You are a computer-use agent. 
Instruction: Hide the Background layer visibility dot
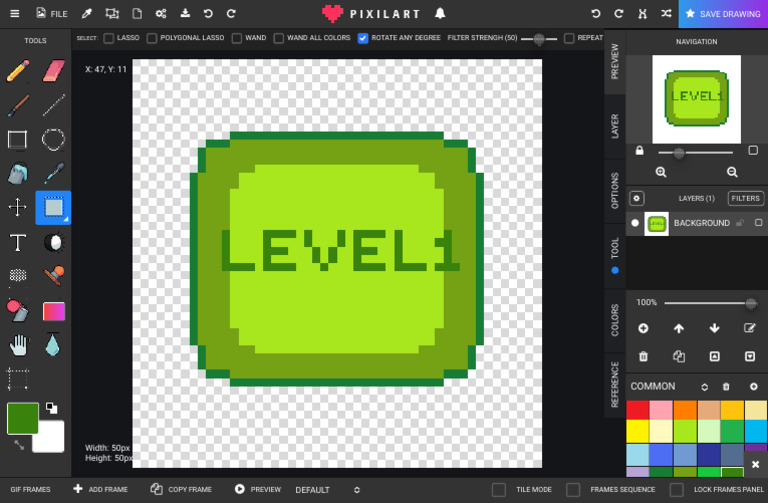point(635,223)
